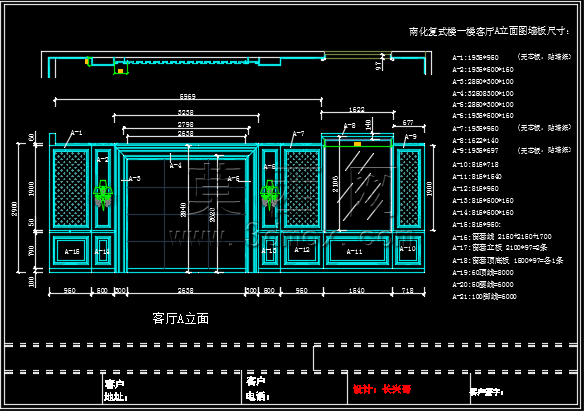Pick the orange block inside the green ceiling-plan box
This screenshot has height=411, width=584.
click(120, 71)
